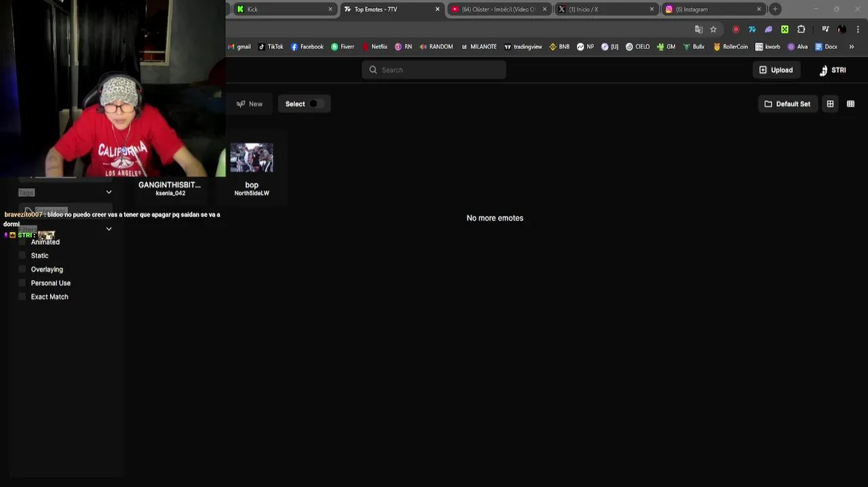The width and height of the screenshot is (868, 487).
Task: Open the GANGINTHISBIT... emote card
Action: [170, 185]
